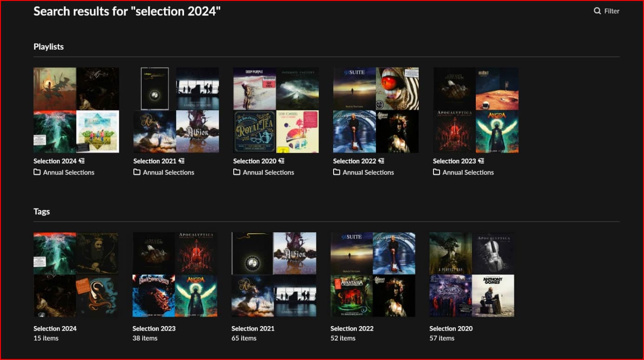The image size is (644, 360).
Task: Open the Selection 2024 playlist title
Action: pyautogui.click(x=55, y=161)
